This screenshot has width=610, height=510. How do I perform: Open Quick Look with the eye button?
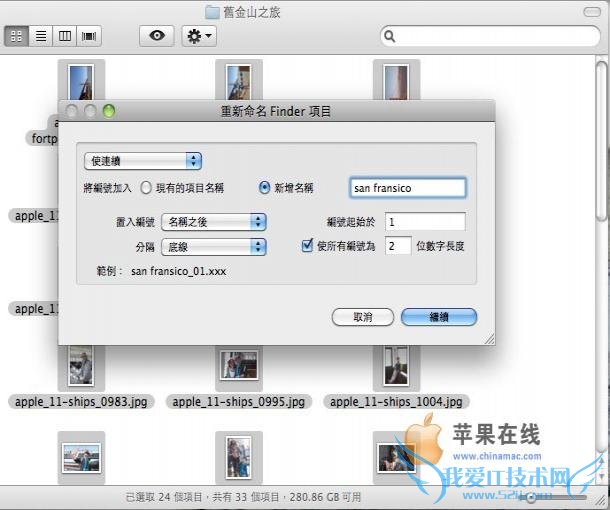coord(157,36)
